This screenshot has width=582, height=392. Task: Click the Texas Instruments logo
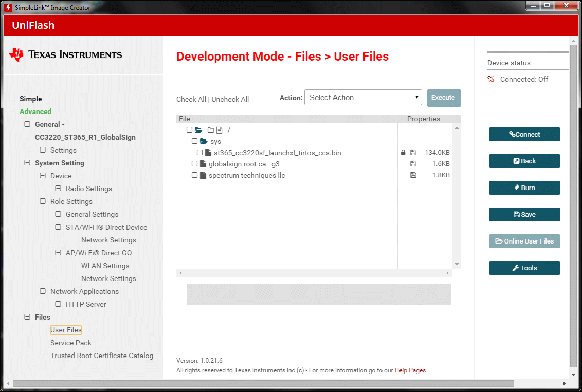coord(65,54)
